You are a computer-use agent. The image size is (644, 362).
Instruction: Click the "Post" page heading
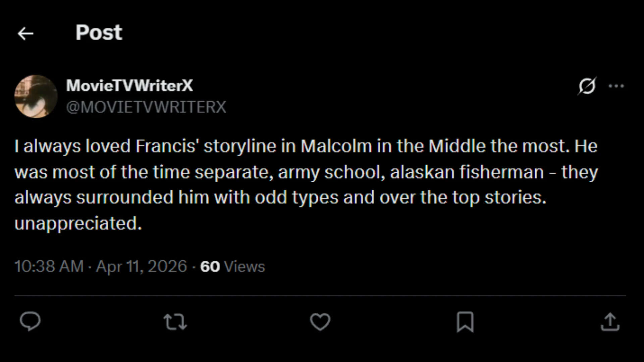coord(99,33)
